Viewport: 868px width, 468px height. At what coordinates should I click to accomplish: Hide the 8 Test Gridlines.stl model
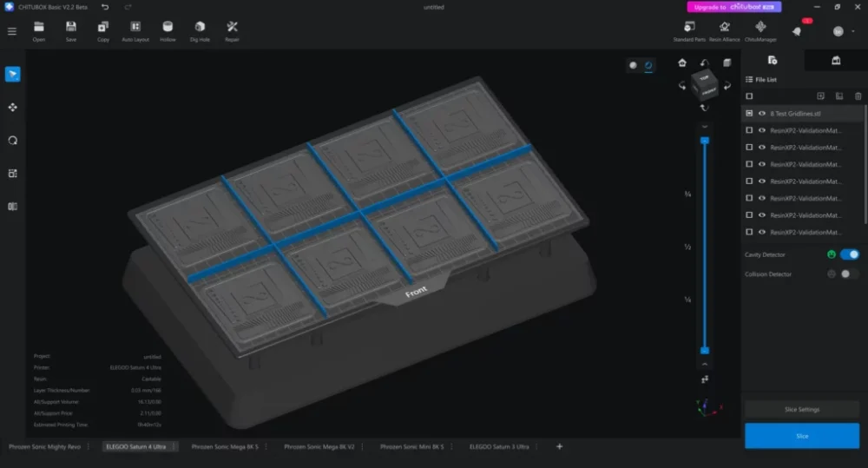pyautogui.click(x=762, y=114)
